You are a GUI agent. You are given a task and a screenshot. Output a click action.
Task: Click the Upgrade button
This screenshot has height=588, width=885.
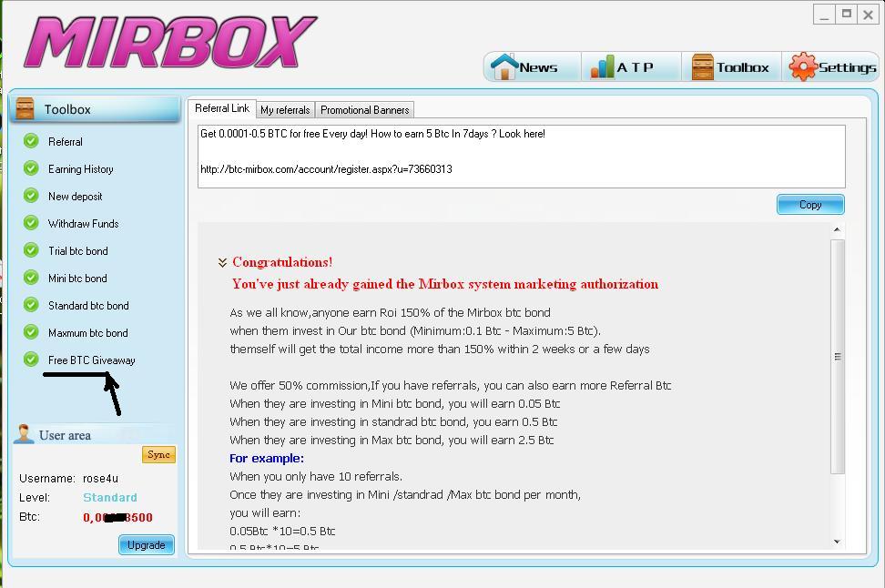[x=147, y=545]
